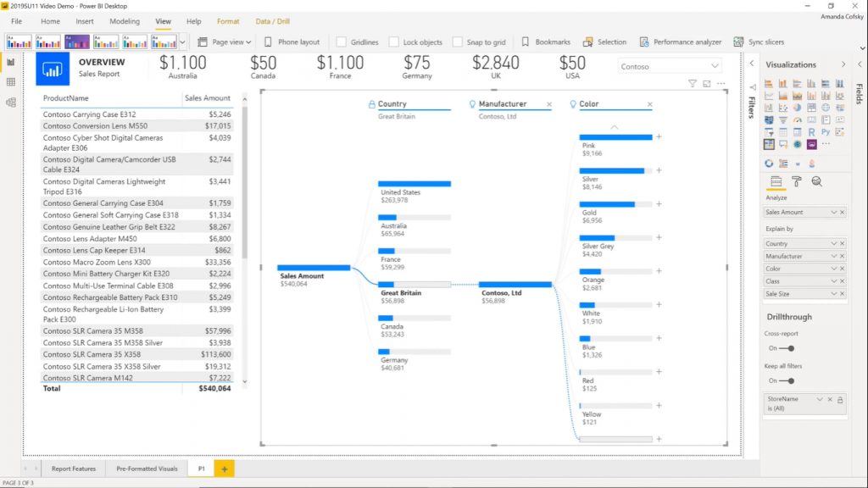Select the Pie chart visualization icon
The height and width of the screenshot is (488, 868).
(x=795, y=108)
